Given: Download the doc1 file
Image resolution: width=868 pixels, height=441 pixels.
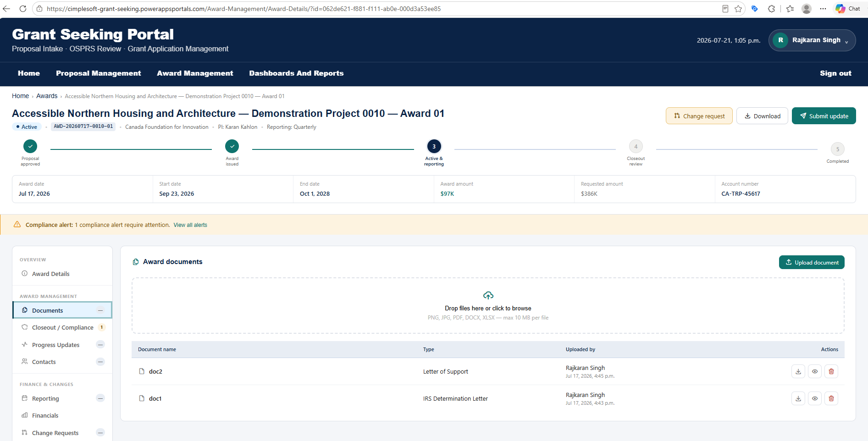Looking at the screenshot, I should click(x=798, y=398).
